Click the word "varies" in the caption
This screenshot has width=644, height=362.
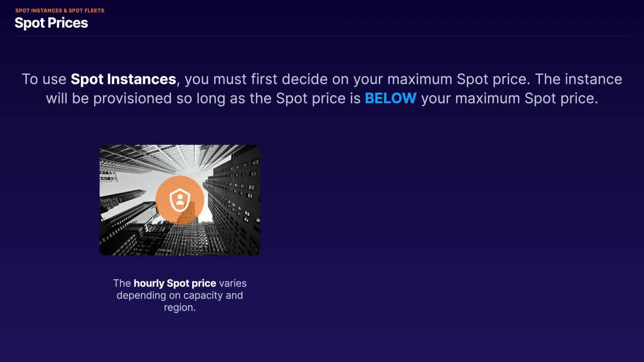coord(233,283)
